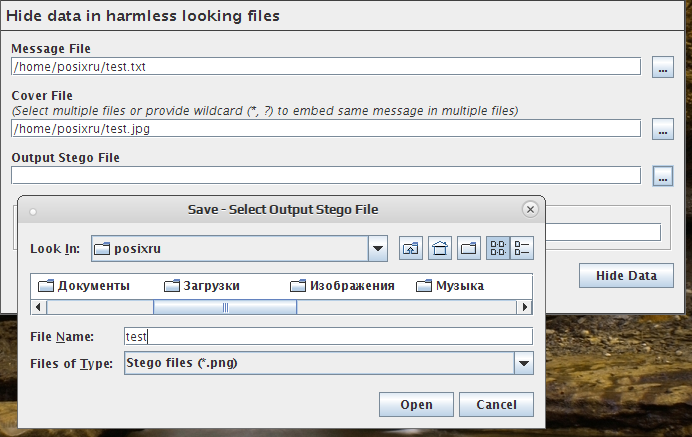Viewport: 692px width, 437px height.
Task: Switch file chooser to Details view
Action: click(x=522, y=248)
